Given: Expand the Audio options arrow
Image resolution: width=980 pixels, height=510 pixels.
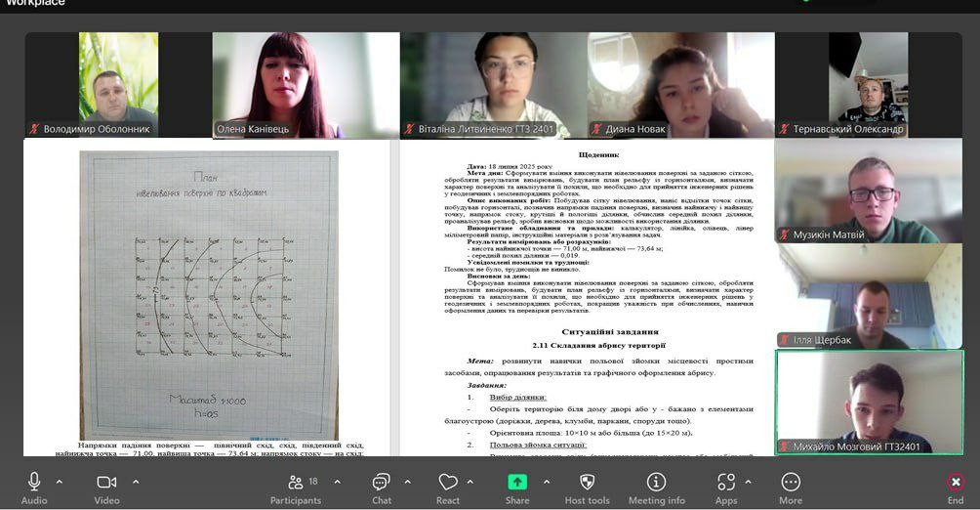Looking at the screenshot, I should point(59,482).
